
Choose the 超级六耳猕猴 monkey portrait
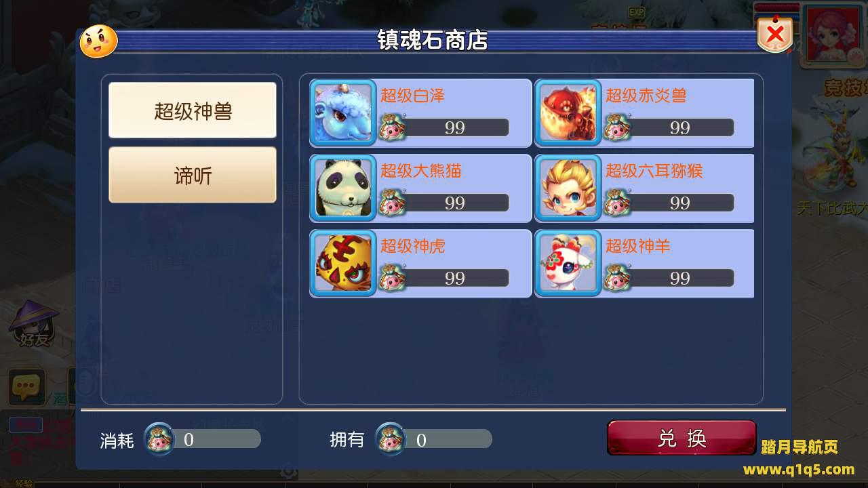pos(568,188)
